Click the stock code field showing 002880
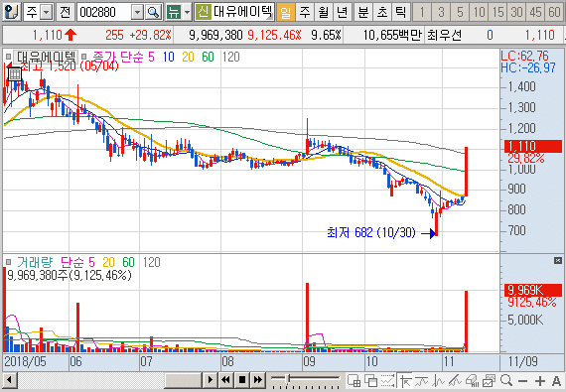Viewport: 566px width, 392px height. point(104,13)
